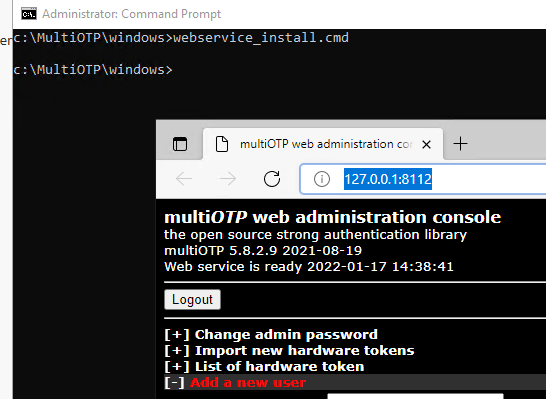
Task: Expand List of hardware token section
Action: click(177, 367)
